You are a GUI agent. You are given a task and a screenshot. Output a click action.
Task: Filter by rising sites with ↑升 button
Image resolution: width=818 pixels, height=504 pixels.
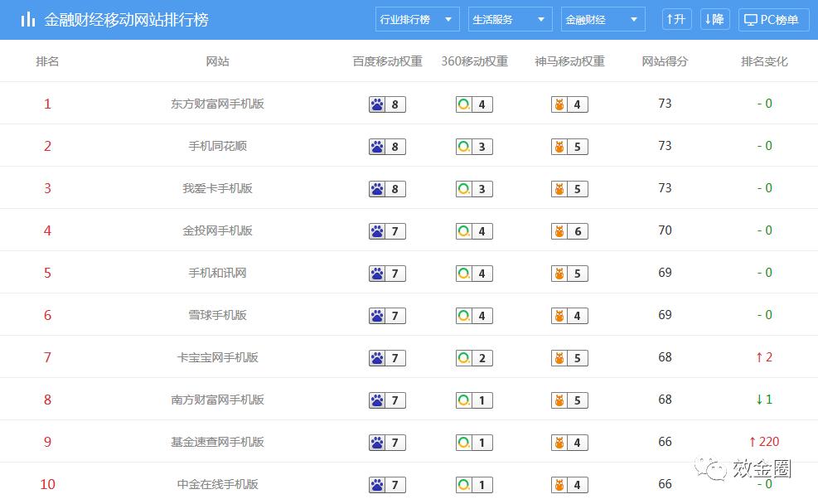coord(676,20)
